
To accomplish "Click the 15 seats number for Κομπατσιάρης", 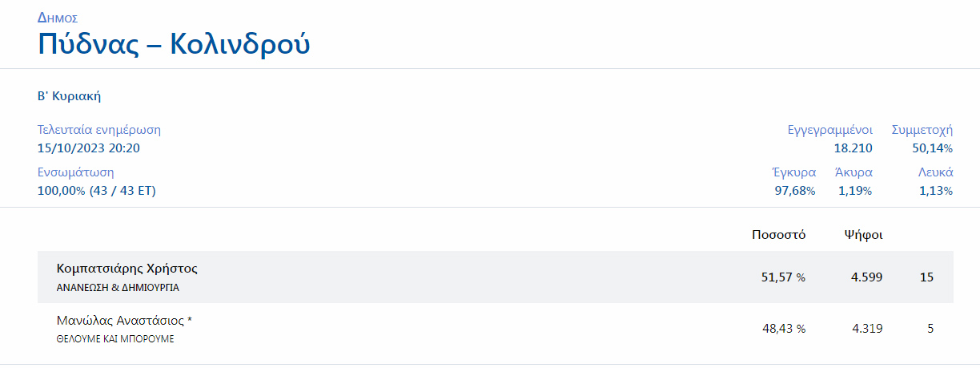I will pyautogui.click(x=927, y=277).
